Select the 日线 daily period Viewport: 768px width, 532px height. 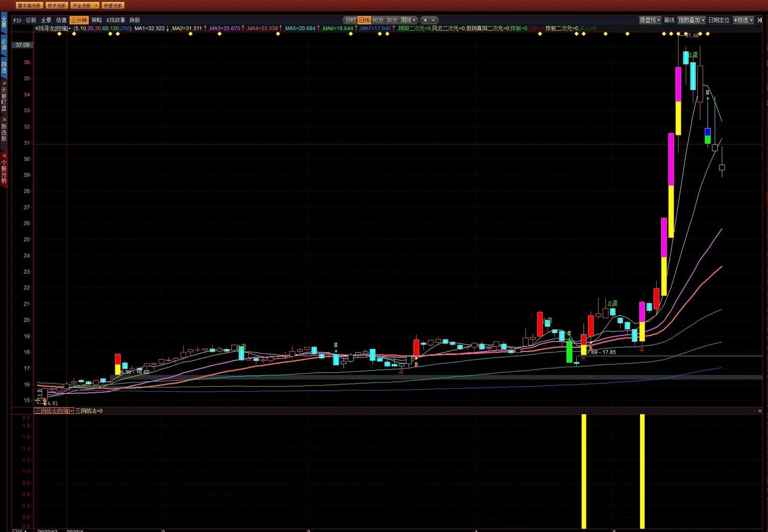point(364,21)
